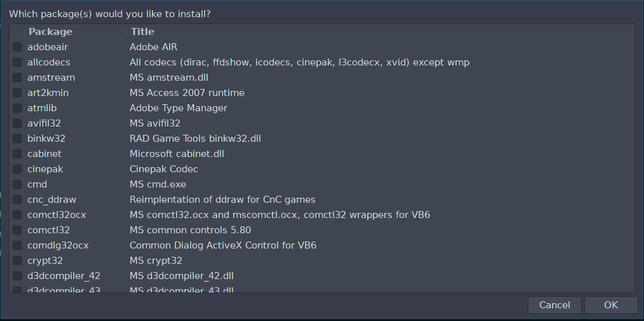
Task: Select the art2kmin checkbox
Action: [17, 93]
